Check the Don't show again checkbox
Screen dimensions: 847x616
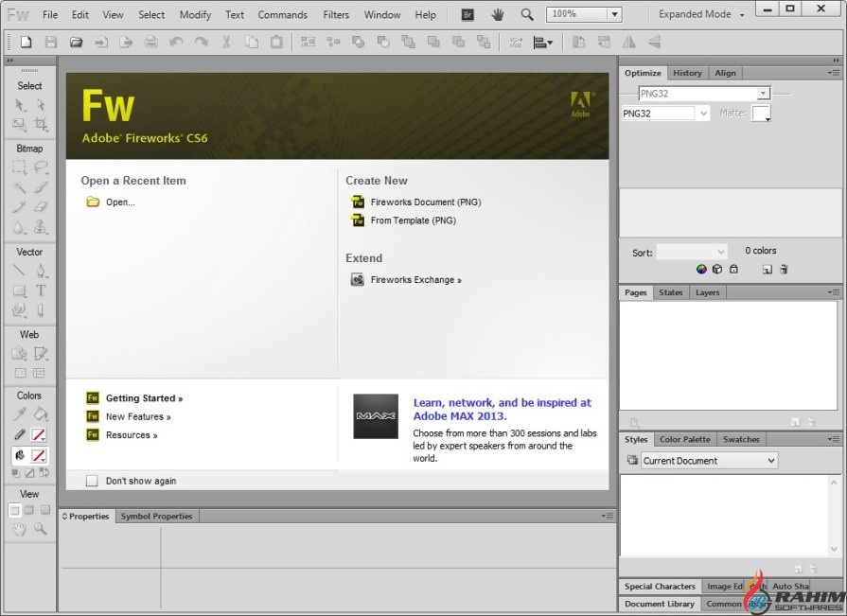point(92,481)
